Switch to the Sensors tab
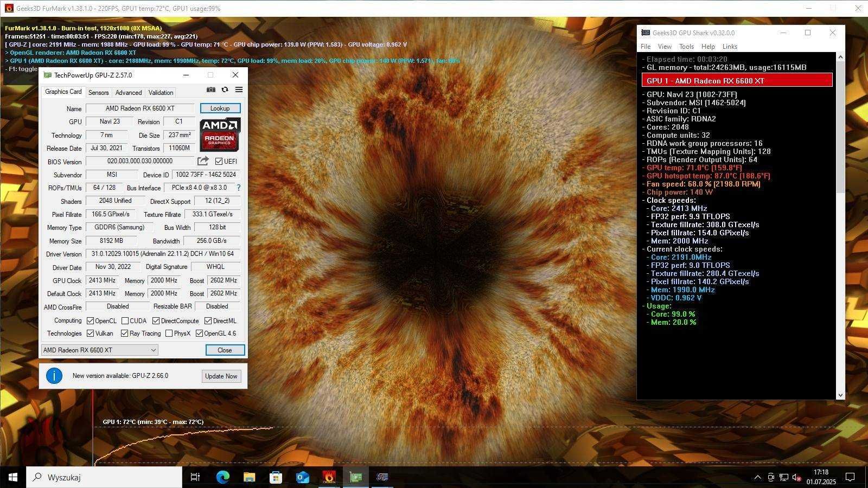The image size is (868, 488). pos(99,93)
